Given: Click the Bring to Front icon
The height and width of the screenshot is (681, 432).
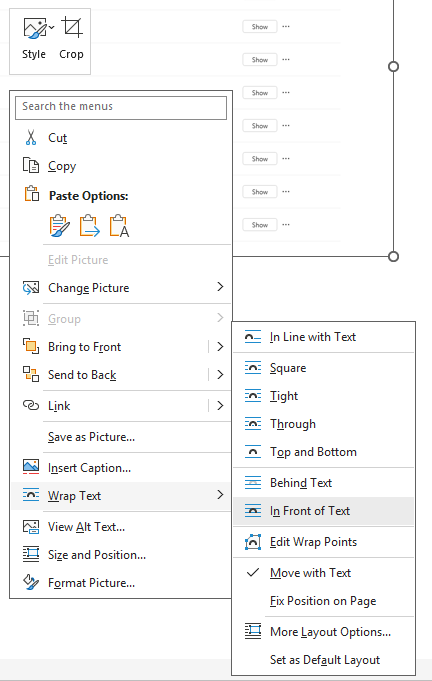Looking at the screenshot, I should point(31,346).
